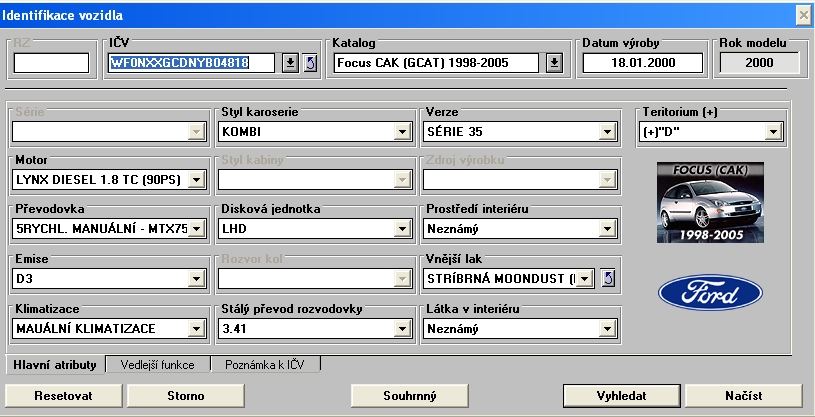Click the refresh icon next to IČV field
The image size is (815, 417).
[310, 64]
